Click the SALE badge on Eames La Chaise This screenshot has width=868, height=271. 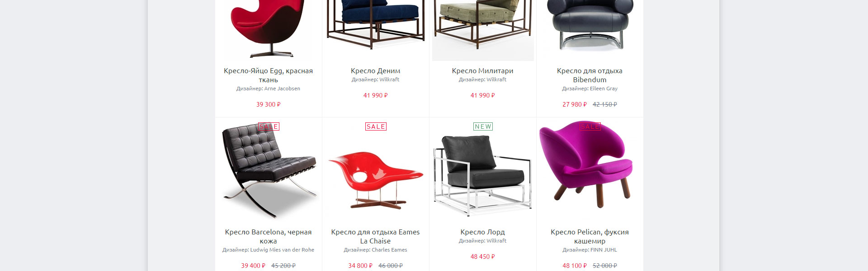tap(376, 126)
